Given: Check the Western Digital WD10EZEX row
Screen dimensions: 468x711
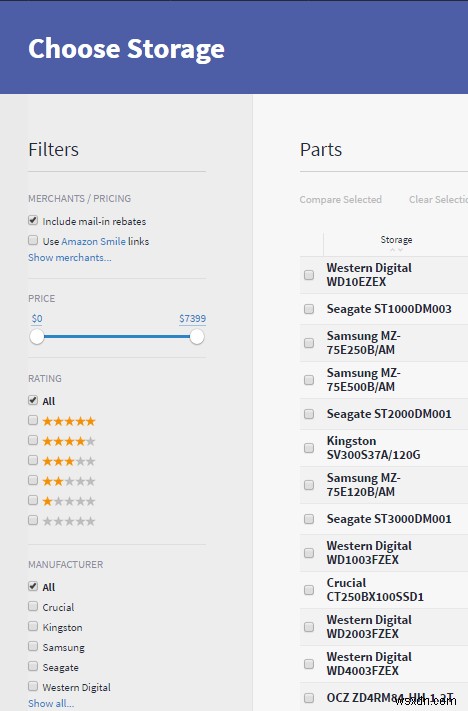Looking at the screenshot, I should (x=309, y=275).
